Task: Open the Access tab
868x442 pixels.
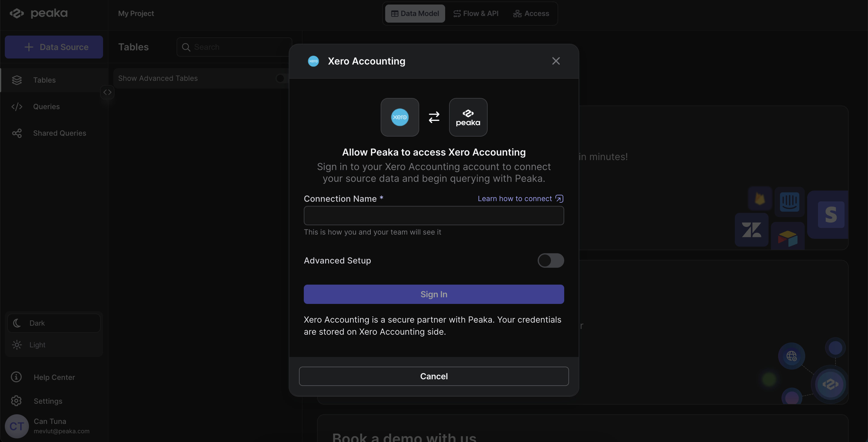Action: [x=531, y=14]
